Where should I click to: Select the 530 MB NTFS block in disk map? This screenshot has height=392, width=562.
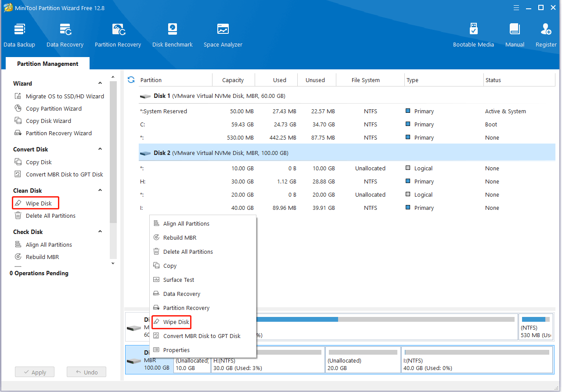[x=536, y=327]
